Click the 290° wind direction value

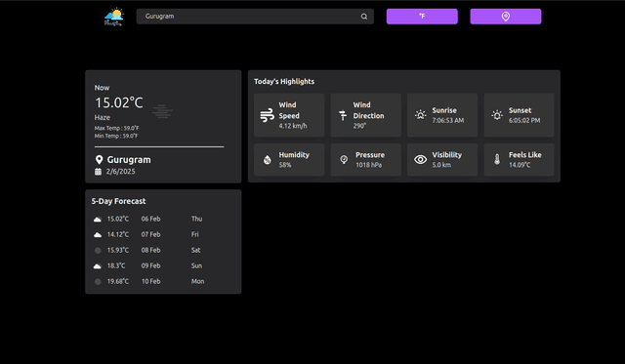(x=359, y=126)
